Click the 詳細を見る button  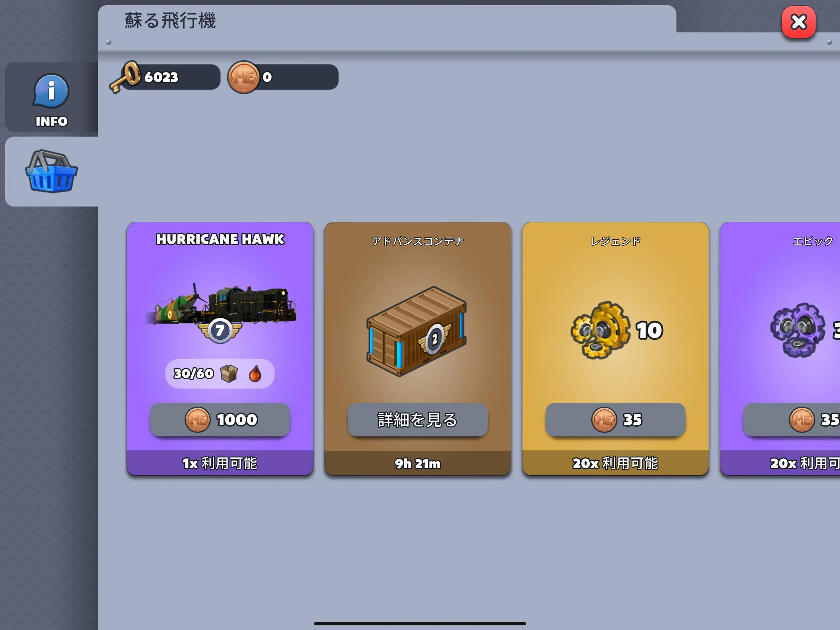point(418,420)
